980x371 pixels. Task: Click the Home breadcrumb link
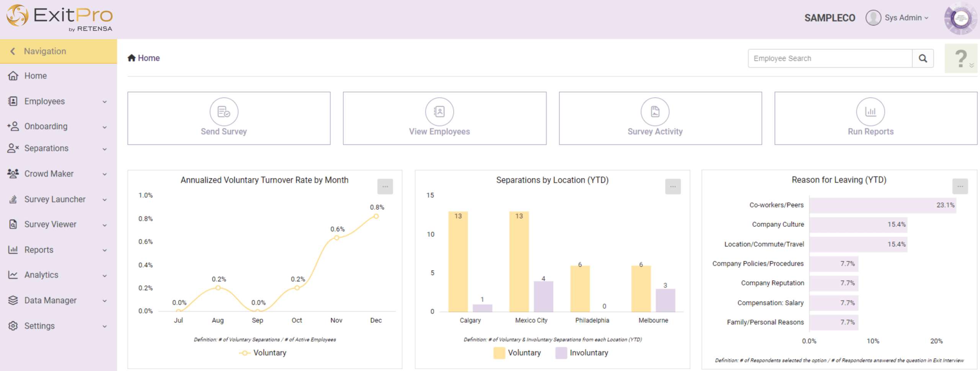click(148, 58)
